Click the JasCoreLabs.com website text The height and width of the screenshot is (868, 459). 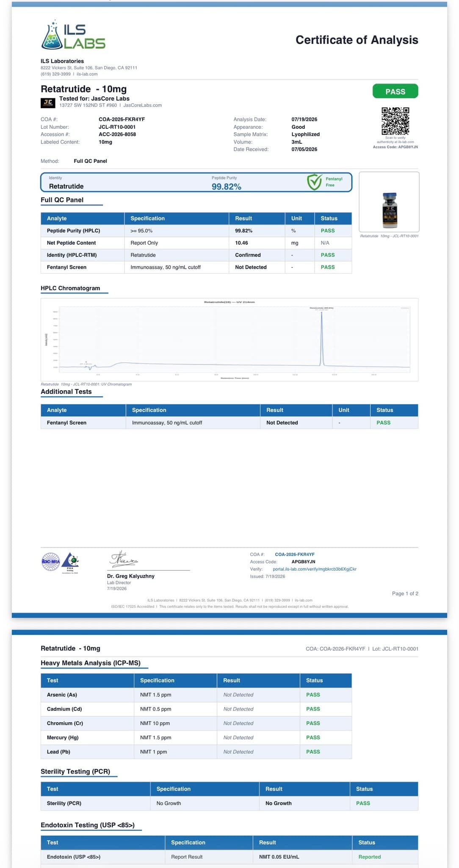142,105
